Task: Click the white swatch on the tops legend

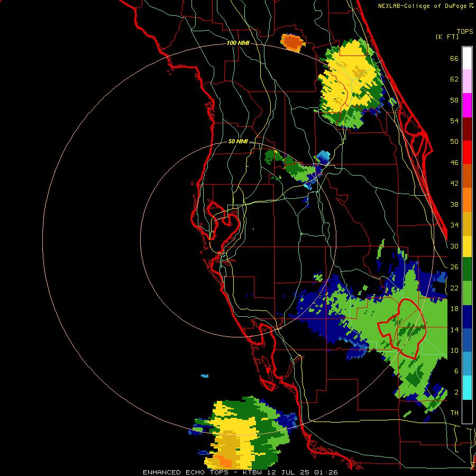Action: click(x=467, y=58)
